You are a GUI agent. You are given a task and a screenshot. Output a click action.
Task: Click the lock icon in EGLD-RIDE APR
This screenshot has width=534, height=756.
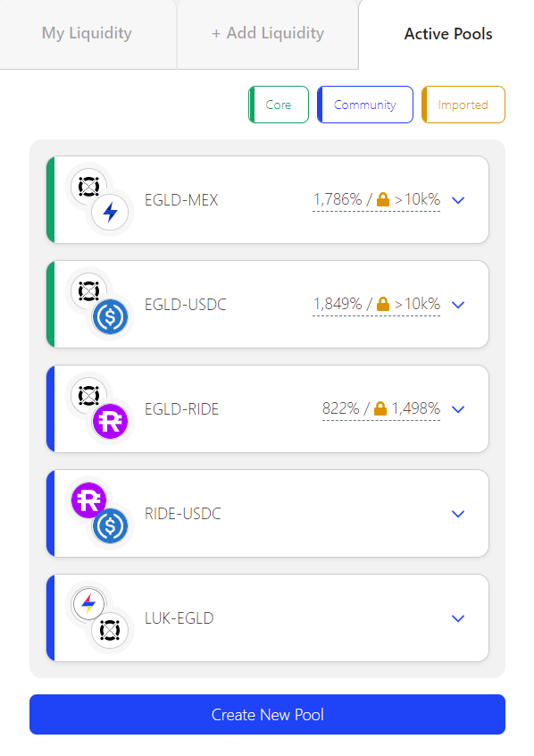tap(380, 408)
